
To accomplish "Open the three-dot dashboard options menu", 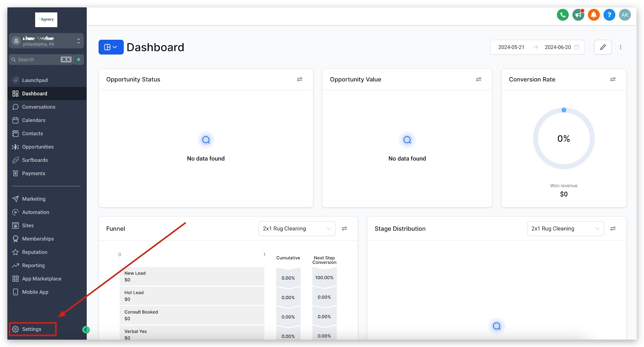I will [x=620, y=47].
